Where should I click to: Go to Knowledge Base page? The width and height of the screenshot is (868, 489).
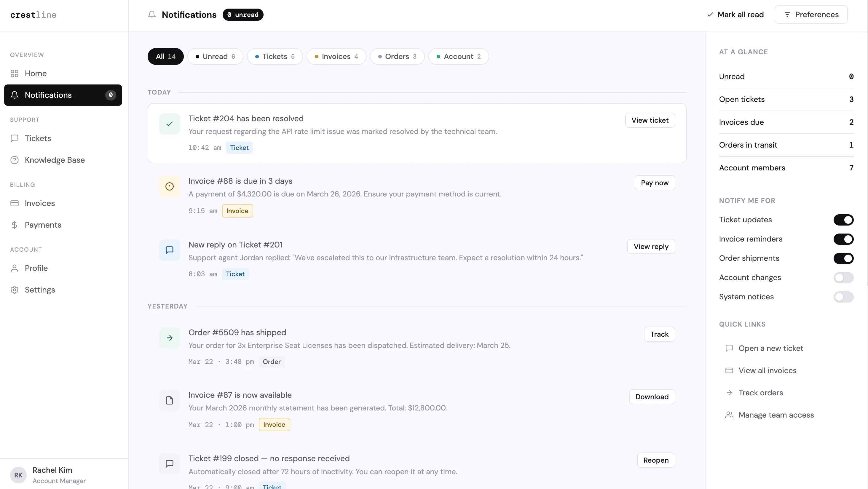pyautogui.click(x=63, y=160)
